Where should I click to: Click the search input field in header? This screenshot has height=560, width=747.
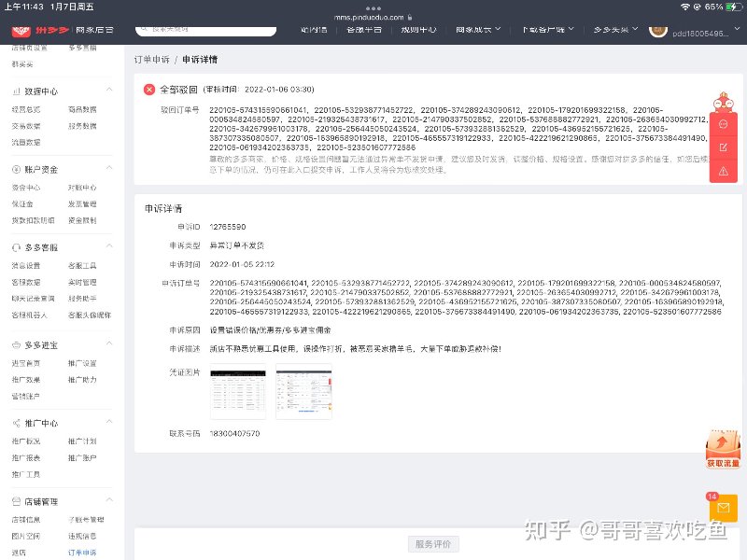(x=205, y=30)
